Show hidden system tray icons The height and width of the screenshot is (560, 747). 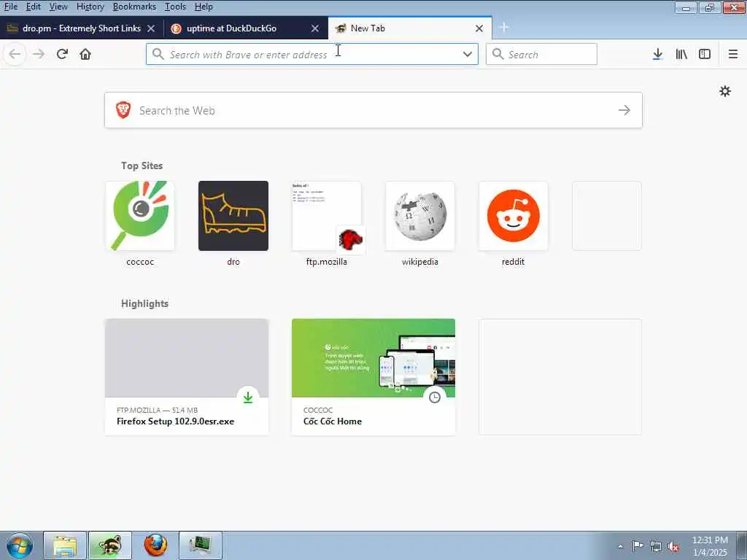[x=620, y=546]
